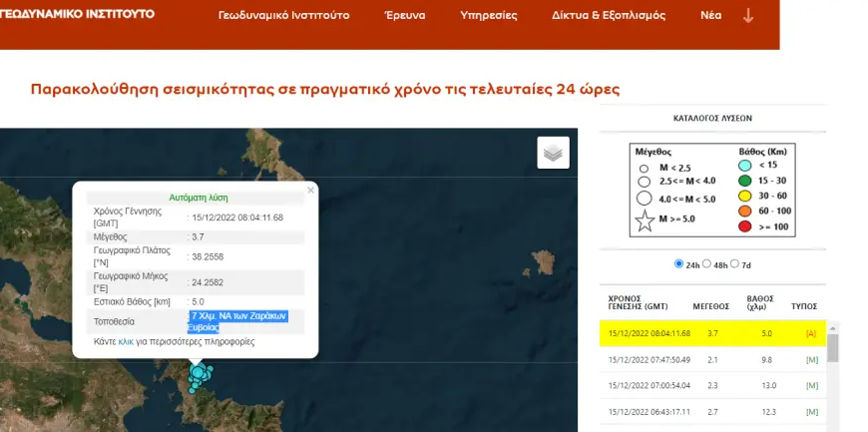Open the Υπηρεσίες menu
868x432 pixels.
coord(488,16)
